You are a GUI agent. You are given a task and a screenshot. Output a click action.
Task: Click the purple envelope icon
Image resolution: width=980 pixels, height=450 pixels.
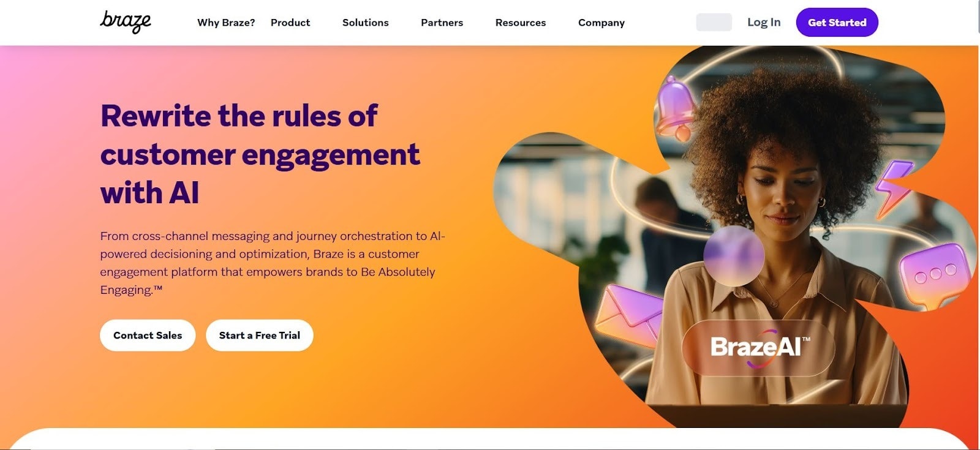click(x=628, y=316)
